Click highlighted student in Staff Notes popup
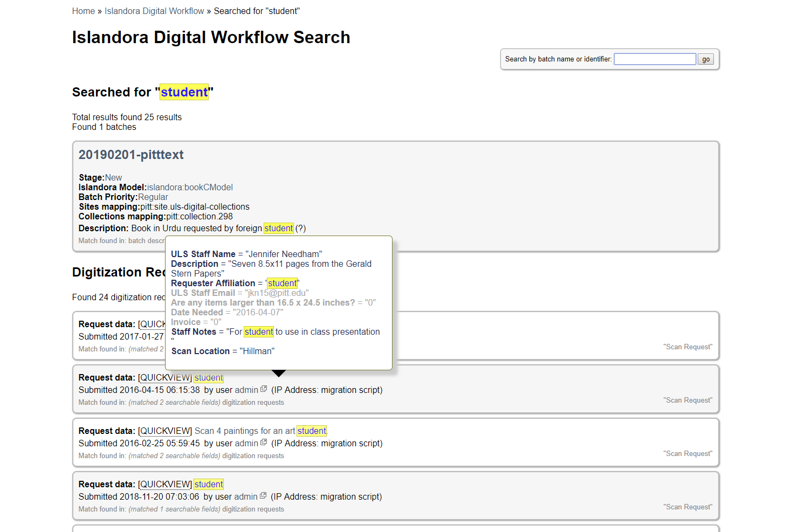 [259, 331]
